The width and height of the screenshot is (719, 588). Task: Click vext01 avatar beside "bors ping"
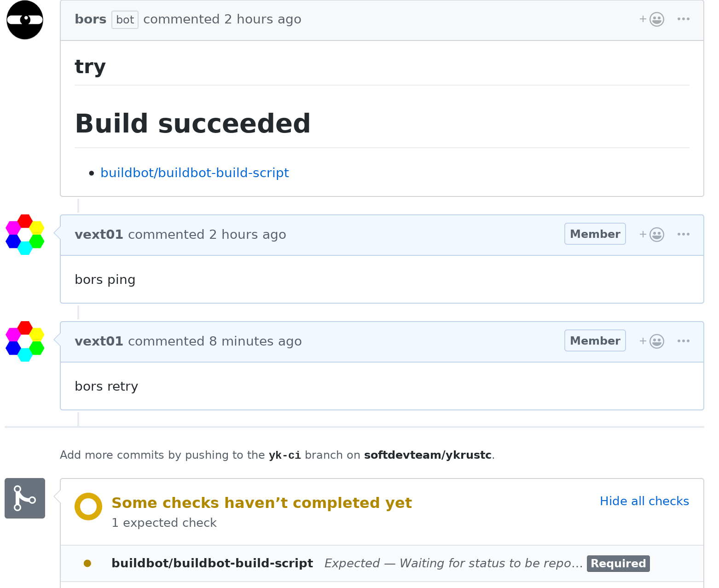[25, 235]
